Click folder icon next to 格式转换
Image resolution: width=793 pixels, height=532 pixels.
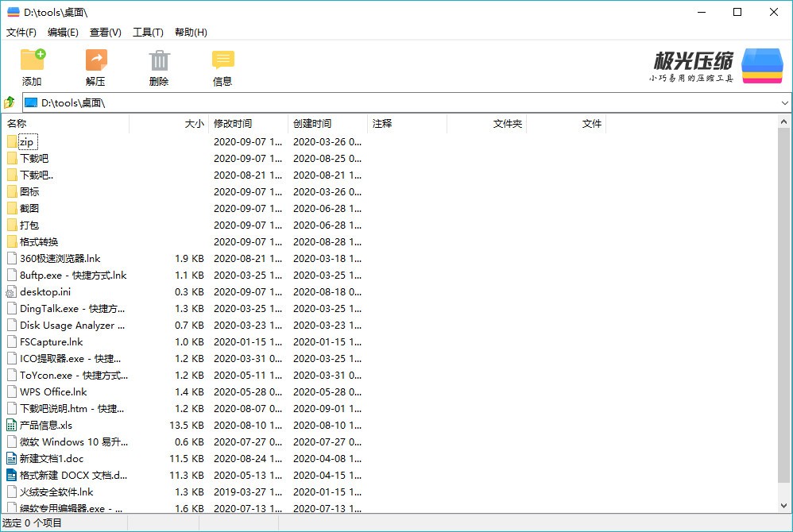click(12, 241)
